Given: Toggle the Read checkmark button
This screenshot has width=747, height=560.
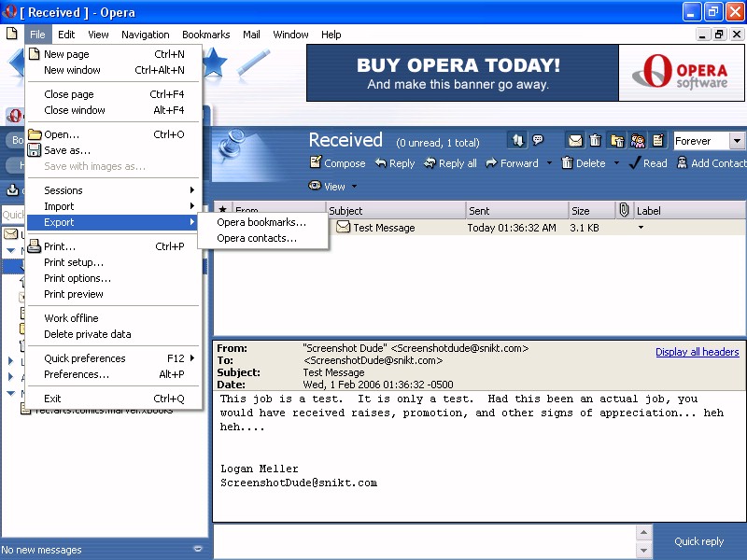Looking at the screenshot, I should click(635, 163).
